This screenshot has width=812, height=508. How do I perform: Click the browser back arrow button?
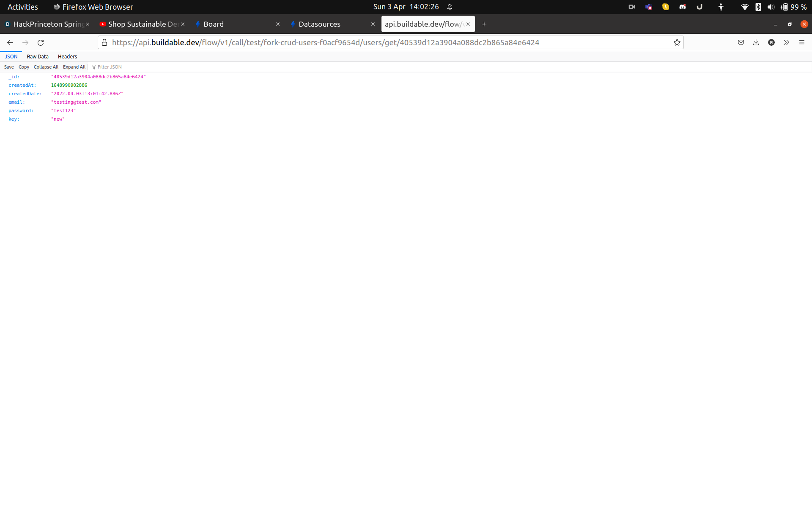(x=10, y=42)
